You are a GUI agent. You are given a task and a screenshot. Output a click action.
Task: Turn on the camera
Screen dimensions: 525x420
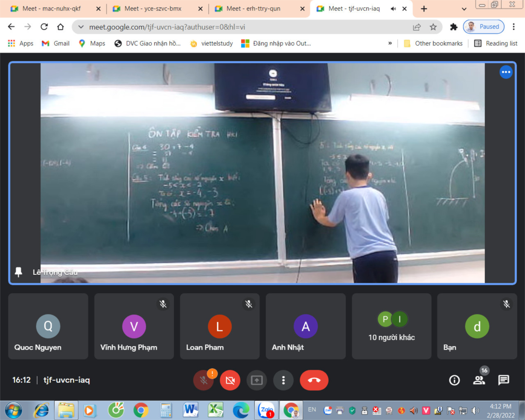click(230, 380)
